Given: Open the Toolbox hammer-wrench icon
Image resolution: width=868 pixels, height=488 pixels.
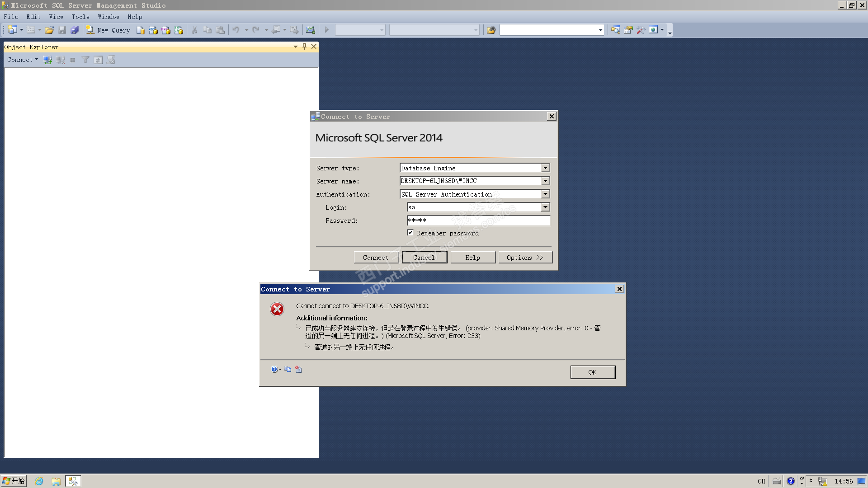Looking at the screenshot, I should (641, 30).
